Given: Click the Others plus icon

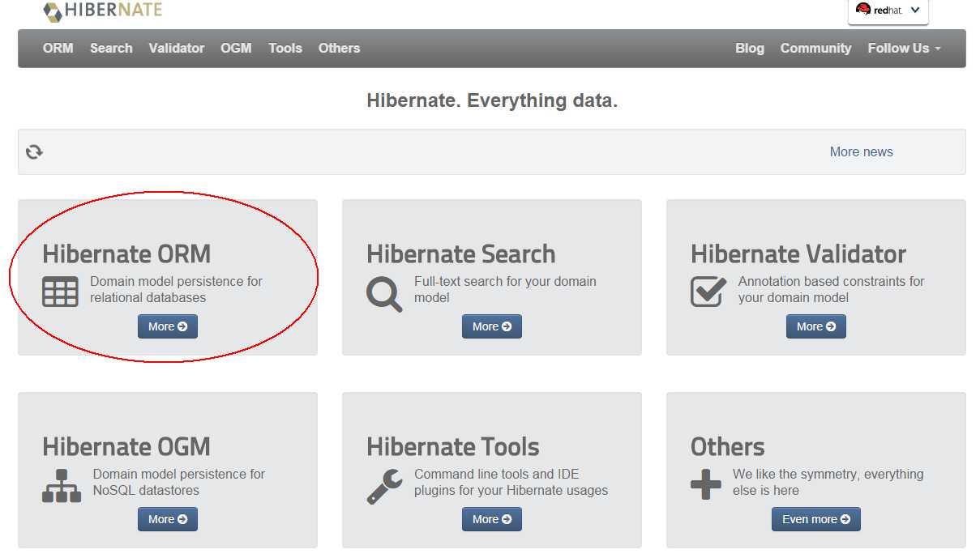Looking at the screenshot, I should (705, 484).
